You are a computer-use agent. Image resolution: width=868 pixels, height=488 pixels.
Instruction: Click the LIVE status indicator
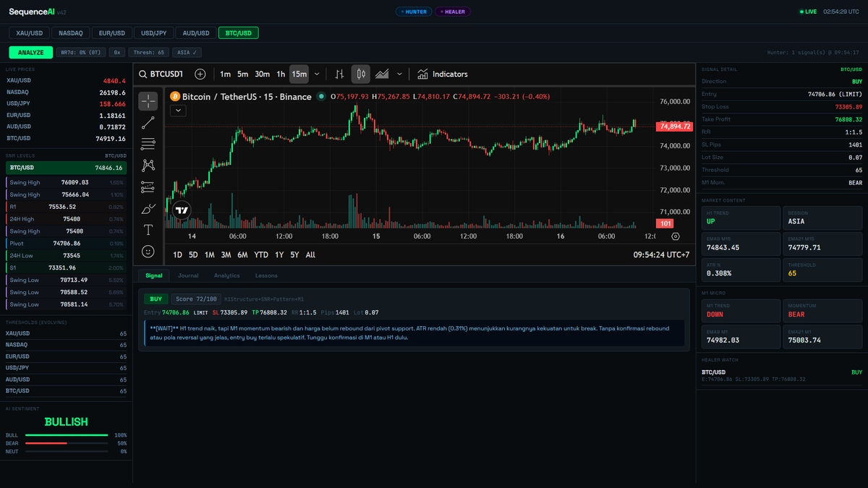click(x=808, y=12)
